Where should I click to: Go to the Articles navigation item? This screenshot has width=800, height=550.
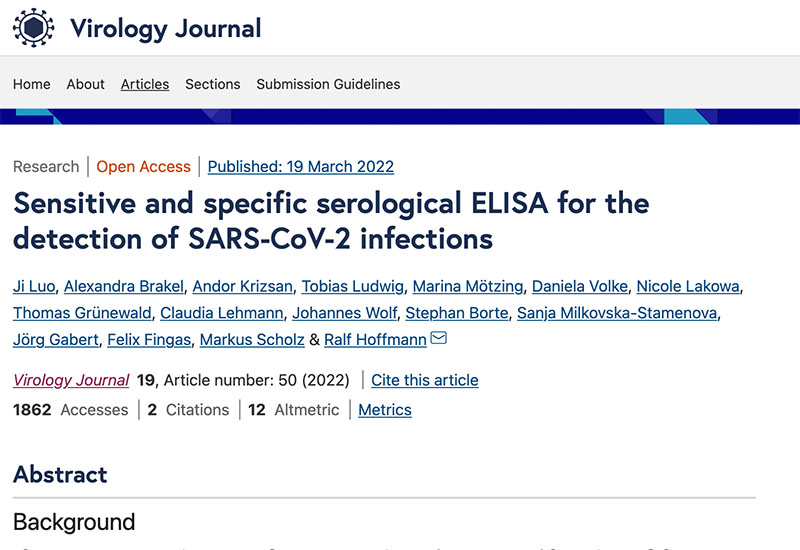(145, 84)
